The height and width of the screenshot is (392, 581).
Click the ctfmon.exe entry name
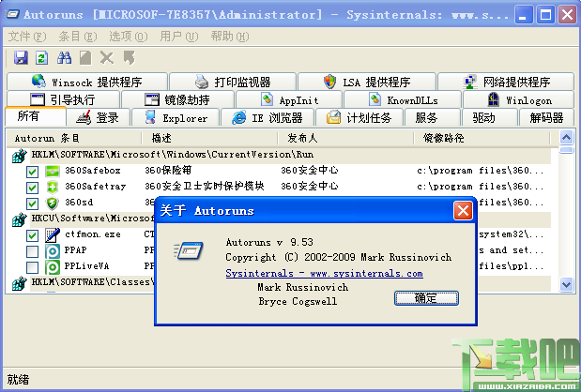point(93,234)
